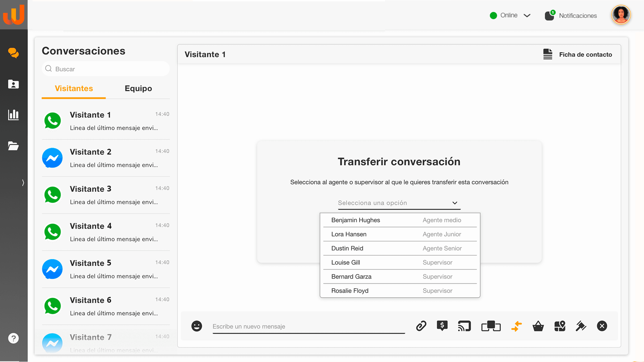Click the payment request dollar icon

tap(442, 325)
